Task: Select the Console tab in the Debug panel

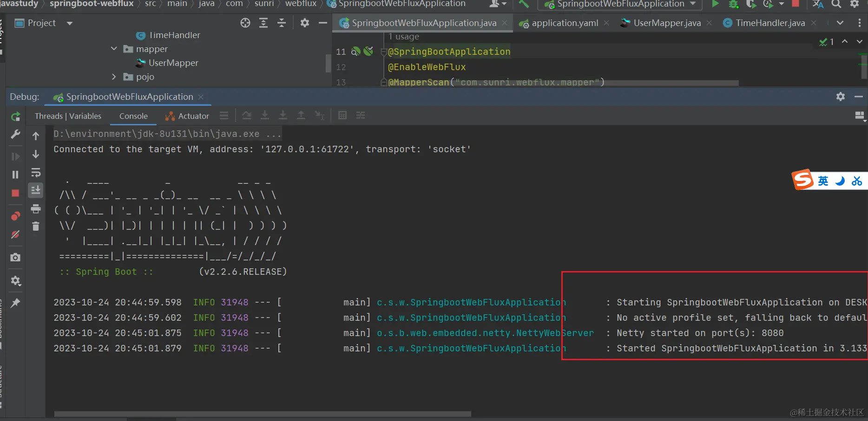Action: tap(133, 116)
